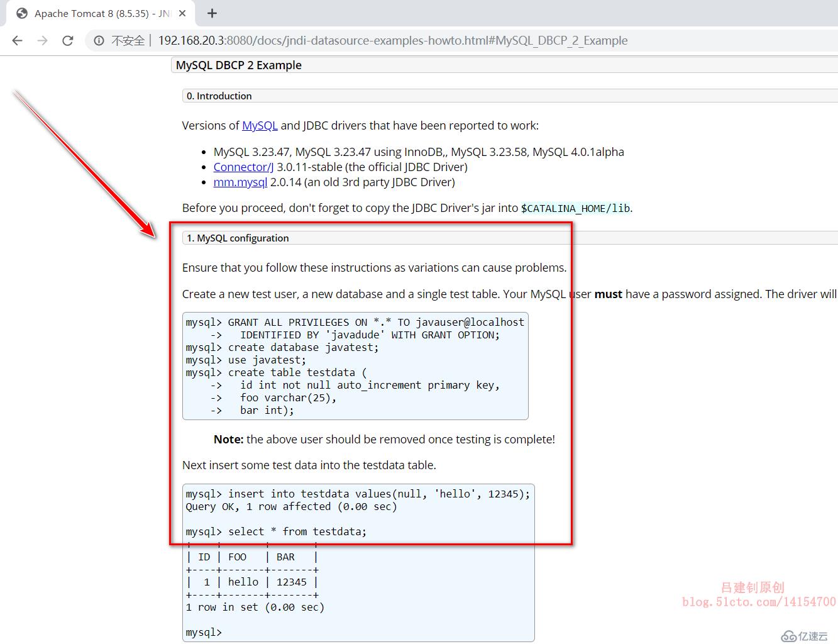Click the Note about removing user
Image resolution: width=838 pixels, height=644 pixels.
[384, 439]
